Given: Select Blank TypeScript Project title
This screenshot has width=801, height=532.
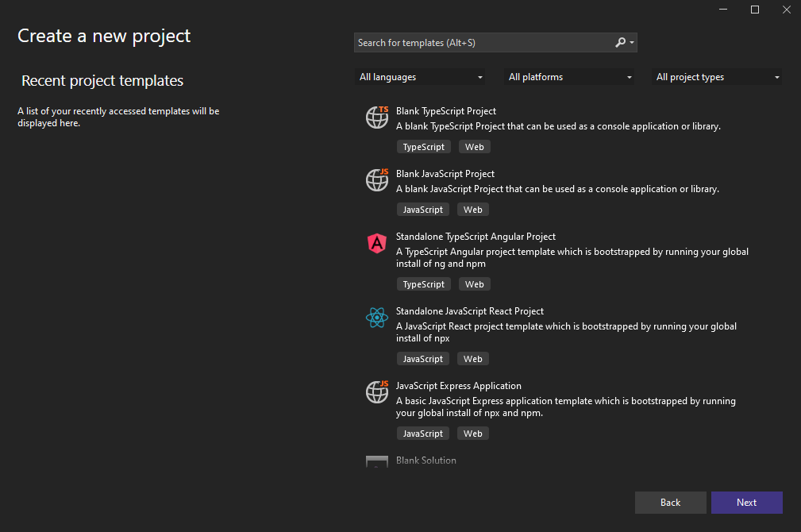Looking at the screenshot, I should click(x=446, y=111).
